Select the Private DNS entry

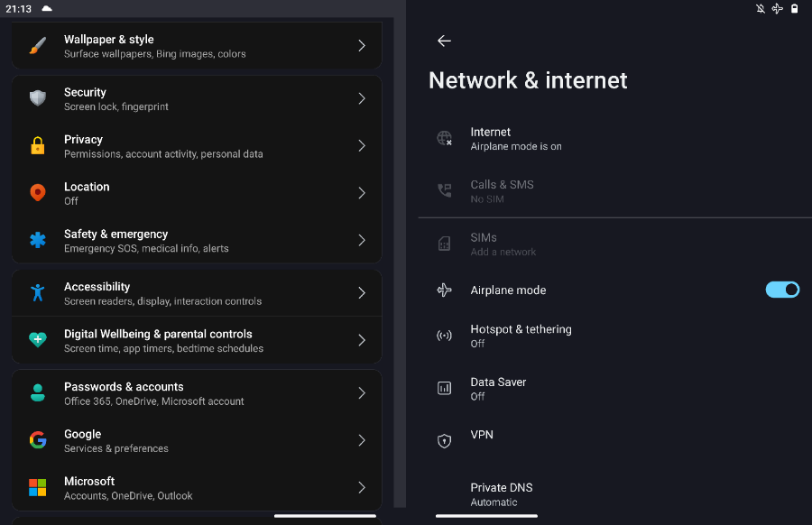coord(615,494)
